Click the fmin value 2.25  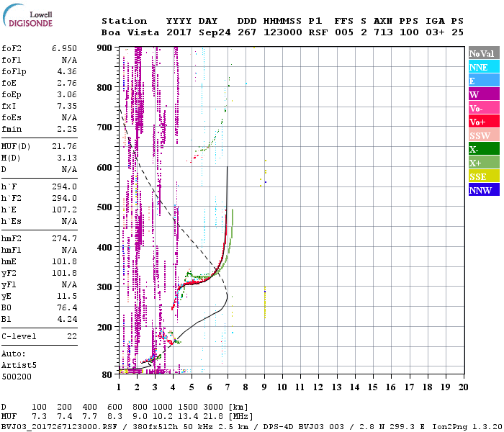pos(67,129)
